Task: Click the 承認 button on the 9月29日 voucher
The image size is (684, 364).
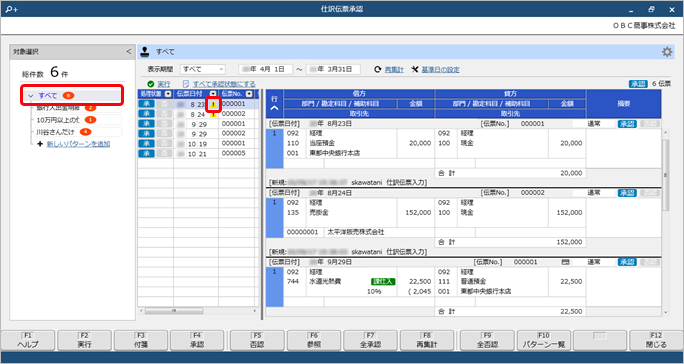Action: (627, 262)
